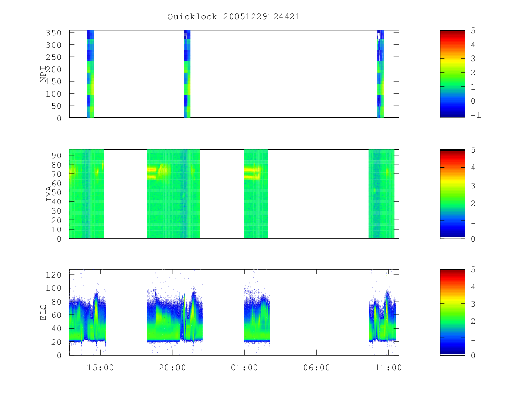Click the 01:00 time axis label
Screen dimensions: 532x399
(x=244, y=368)
